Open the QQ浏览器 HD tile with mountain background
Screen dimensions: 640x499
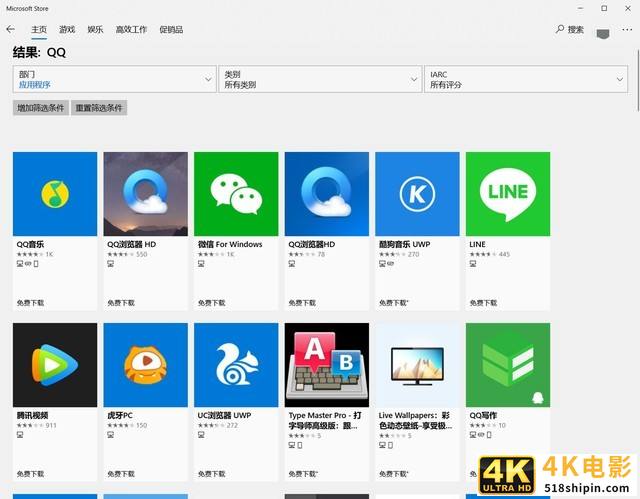click(146, 194)
